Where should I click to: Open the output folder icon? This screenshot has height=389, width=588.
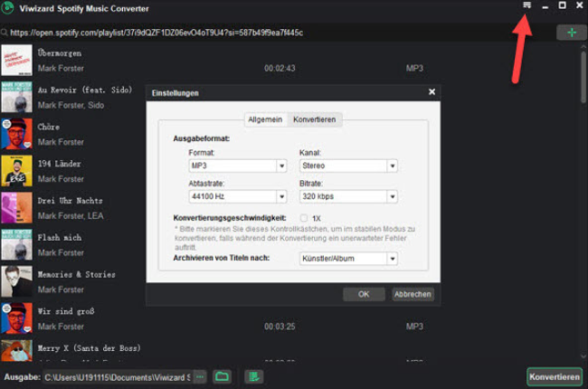(x=222, y=376)
